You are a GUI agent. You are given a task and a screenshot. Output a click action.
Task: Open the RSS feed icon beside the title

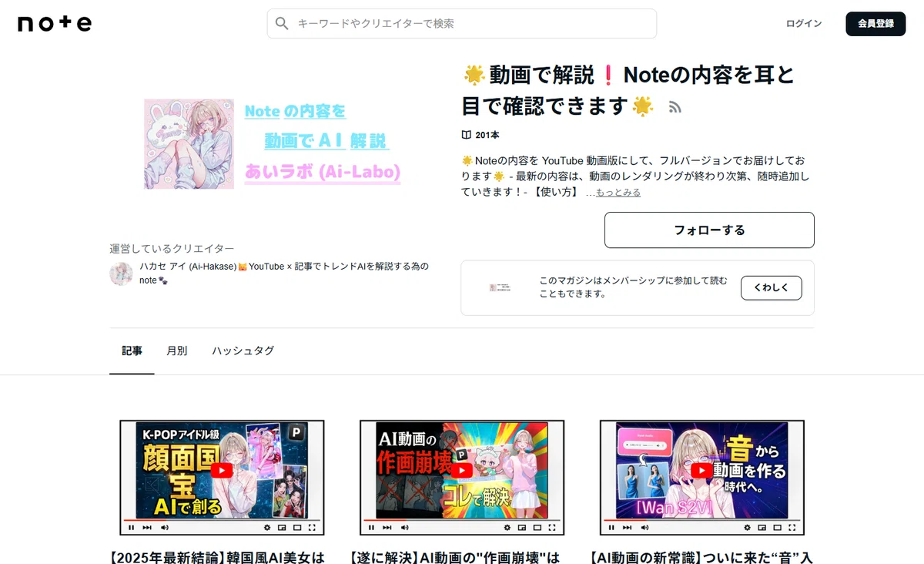[675, 107]
